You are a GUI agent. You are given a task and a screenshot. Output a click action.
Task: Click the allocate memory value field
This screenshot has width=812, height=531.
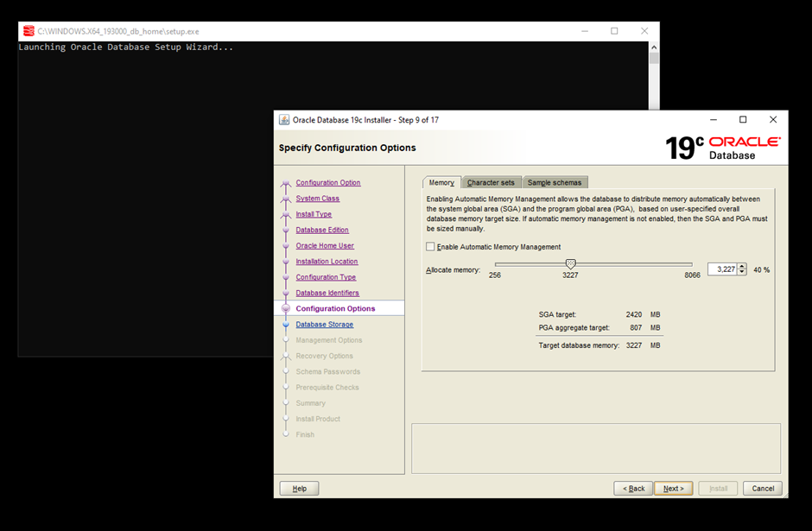(x=722, y=269)
